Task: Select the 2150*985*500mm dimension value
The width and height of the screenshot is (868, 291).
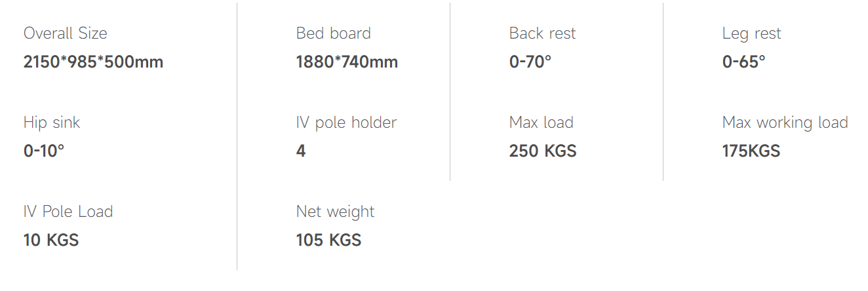Action: tap(93, 62)
